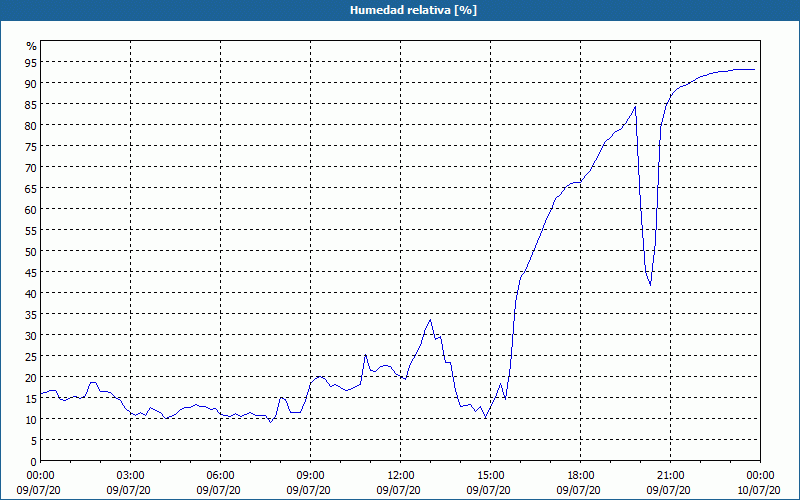Select the y-axis tick label '65'
800x500 pixels.
coord(31,188)
